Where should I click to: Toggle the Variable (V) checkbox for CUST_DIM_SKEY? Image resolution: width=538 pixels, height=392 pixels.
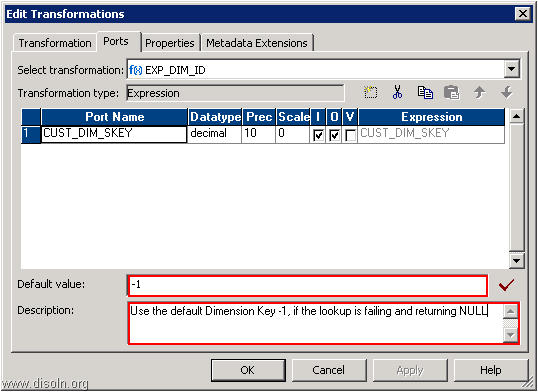tap(350, 135)
